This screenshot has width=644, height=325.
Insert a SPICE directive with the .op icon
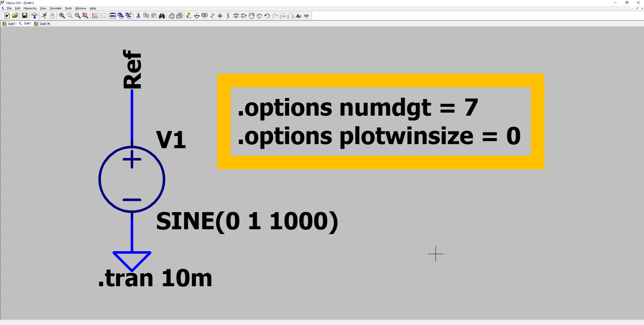pyautogui.click(x=306, y=15)
